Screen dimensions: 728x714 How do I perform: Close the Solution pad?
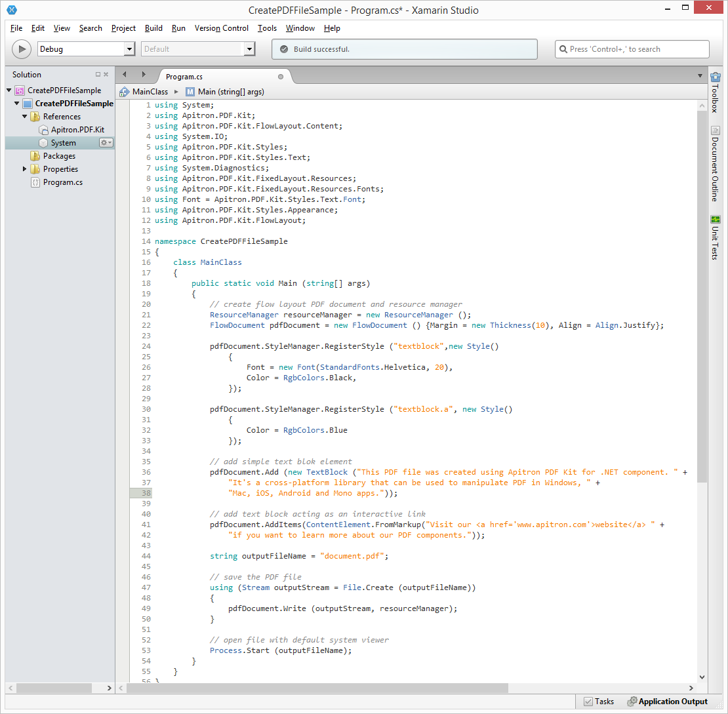[x=106, y=75]
